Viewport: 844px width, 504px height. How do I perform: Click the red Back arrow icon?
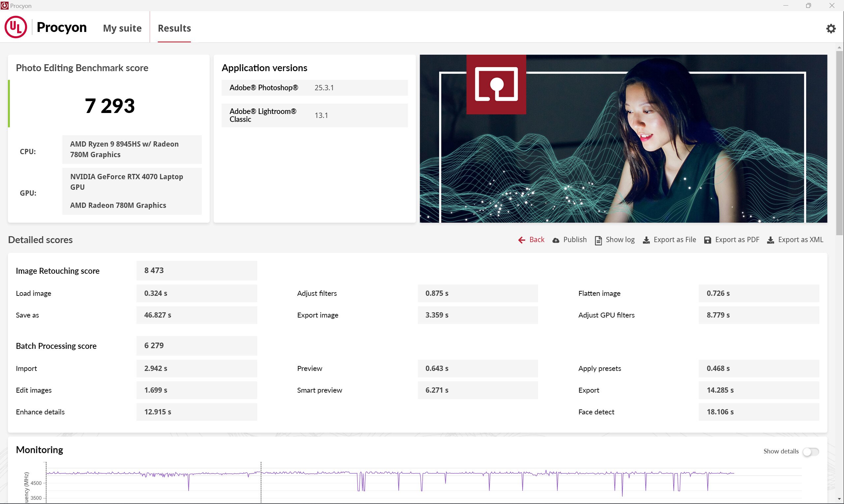pos(522,240)
